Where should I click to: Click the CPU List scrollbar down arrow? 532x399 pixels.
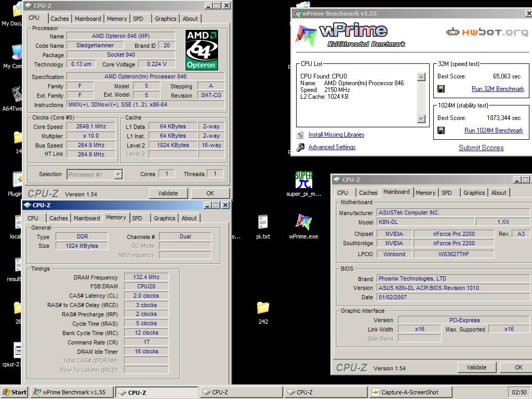(x=421, y=119)
